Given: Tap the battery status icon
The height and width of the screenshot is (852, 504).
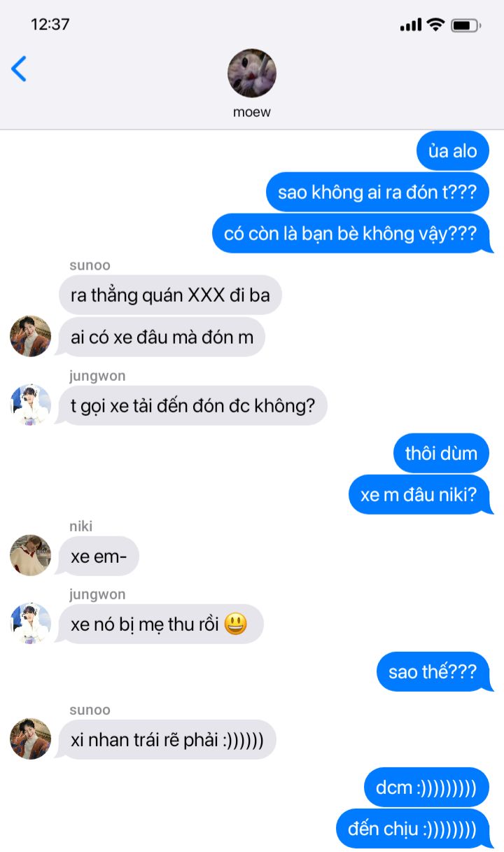Looking at the screenshot, I should [x=465, y=25].
